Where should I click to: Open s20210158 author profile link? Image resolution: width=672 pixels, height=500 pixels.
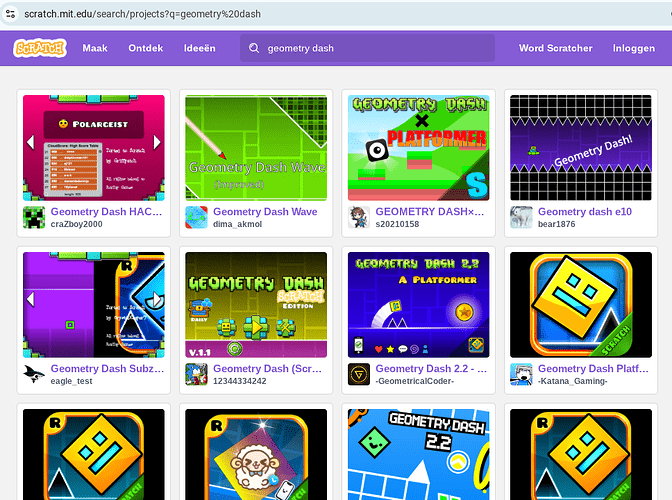click(x=397, y=224)
